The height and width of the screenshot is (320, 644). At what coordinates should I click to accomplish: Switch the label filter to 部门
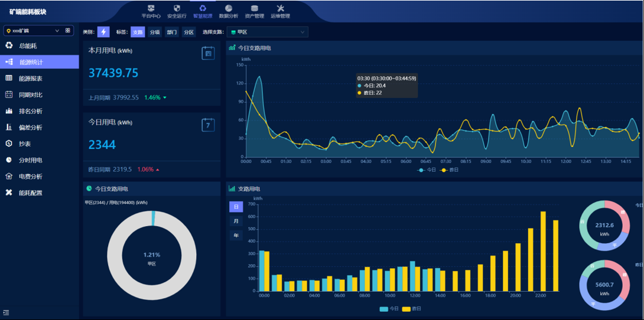[x=171, y=32]
